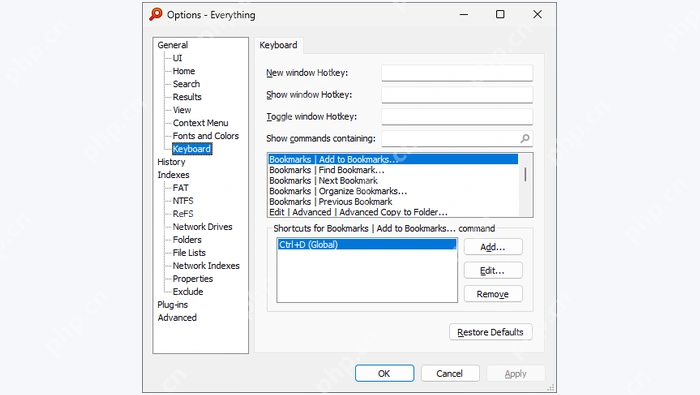700x395 pixels.
Task: Focus the Toggle window Hotkey field
Action: pos(457,116)
